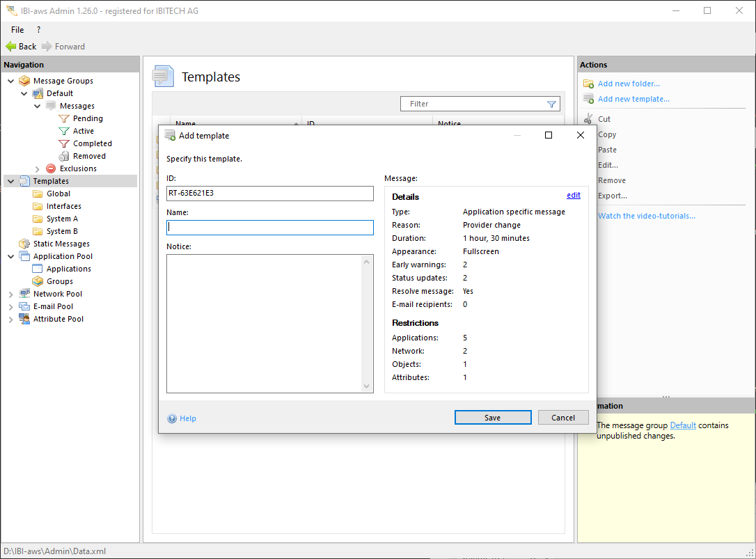This screenshot has height=559, width=756.
Task: Click the Back arrow icon
Action: pos(10,47)
